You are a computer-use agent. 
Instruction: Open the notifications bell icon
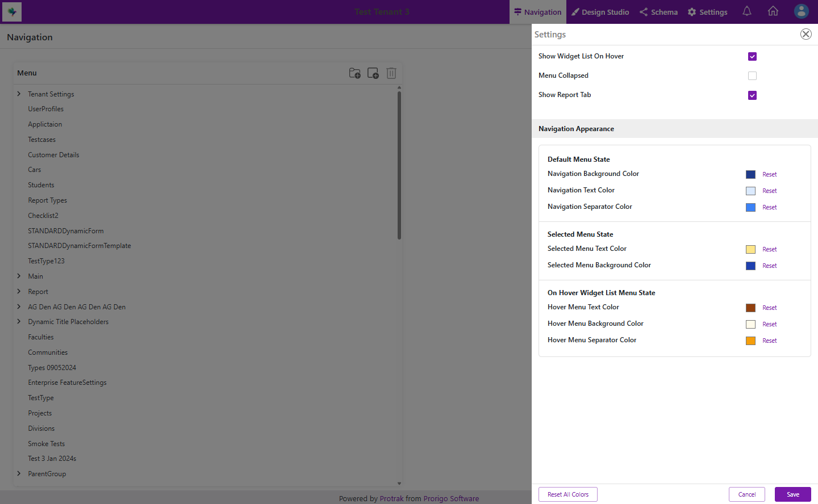point(747,11)
